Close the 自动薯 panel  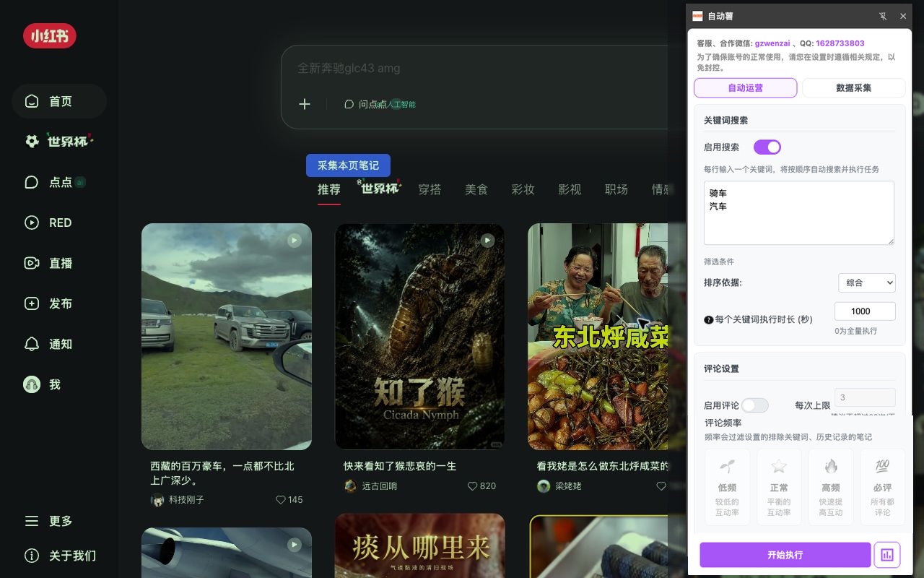click(x=903, y=16)
